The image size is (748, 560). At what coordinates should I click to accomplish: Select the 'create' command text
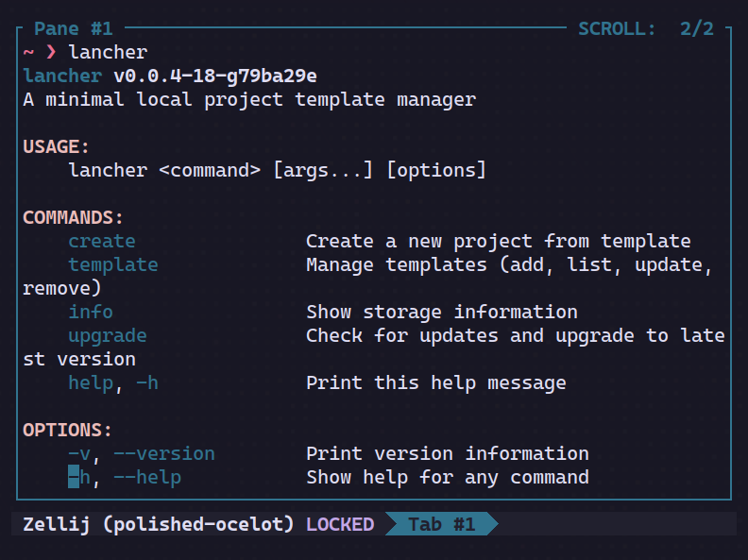[101, 241]
